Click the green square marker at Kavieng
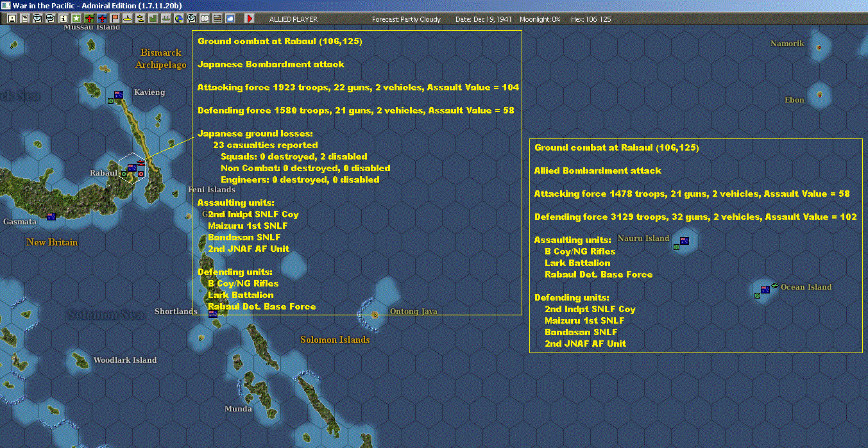The image size is (868, 448). (110, 101)
